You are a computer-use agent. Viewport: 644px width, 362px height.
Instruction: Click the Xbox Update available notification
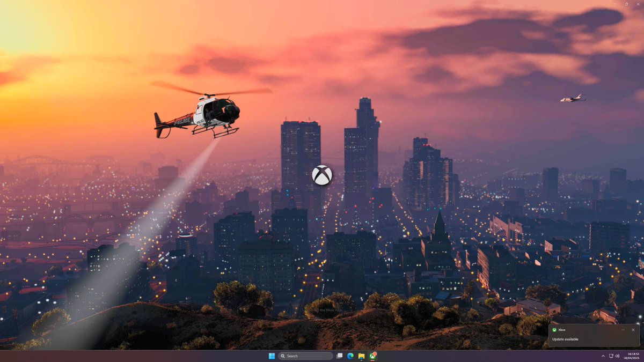tap(594, 336)
